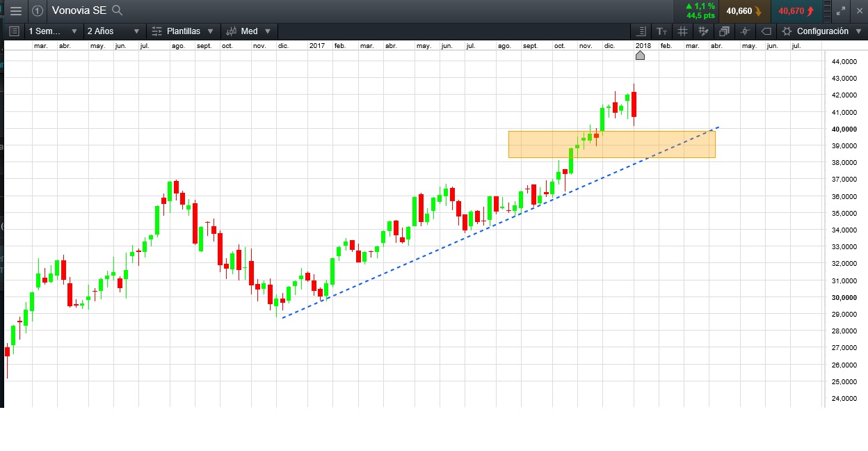The width and height of the screenshot is (868, 451).
Task: Click the 40,0000 price axis label
Action: (844, 129)
